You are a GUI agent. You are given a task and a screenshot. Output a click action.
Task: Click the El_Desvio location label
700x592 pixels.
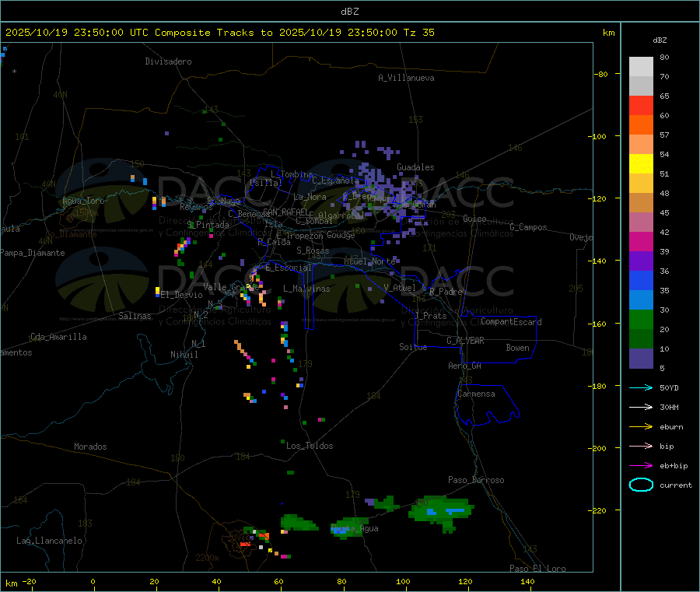click(181, 295)
